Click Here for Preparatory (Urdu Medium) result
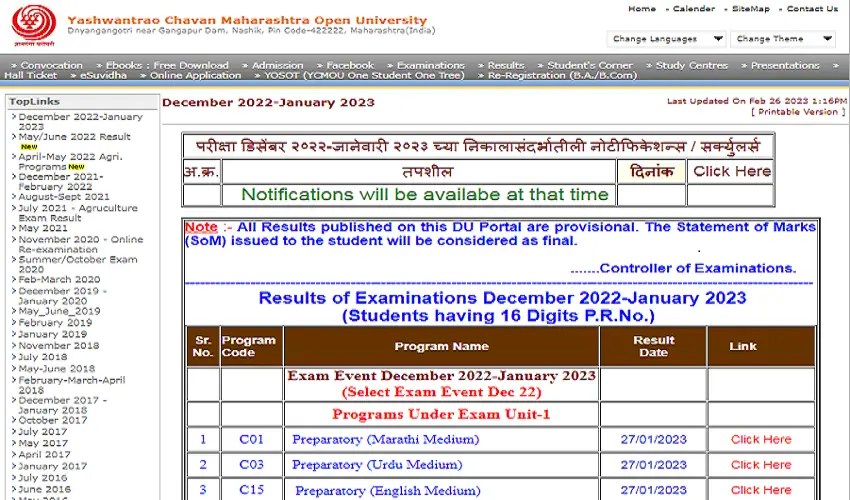Screen dimensions: 850x500 (x=761, y=465)
